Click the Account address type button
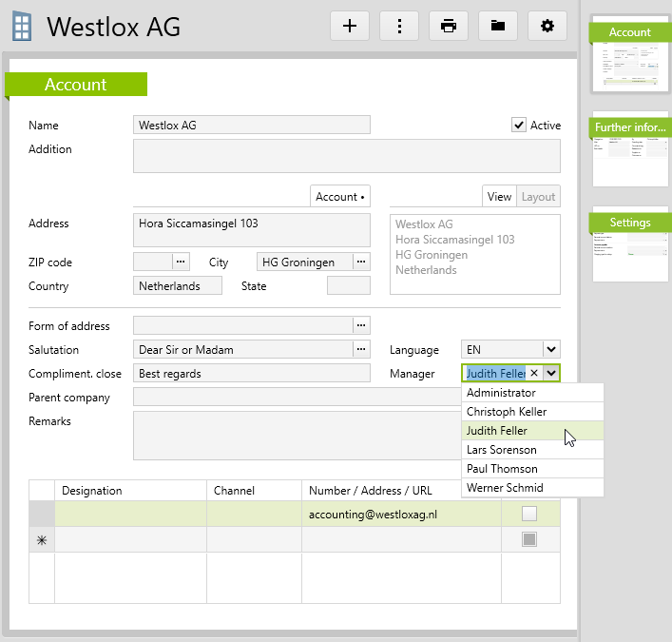Image resolution: width=672 pixels, height=642 pixels. coord(340,197)
